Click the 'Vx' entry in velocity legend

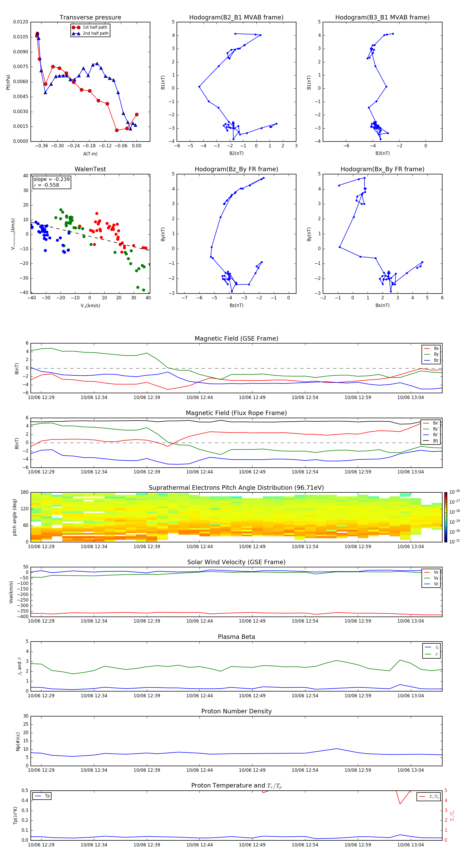point(431,572)
